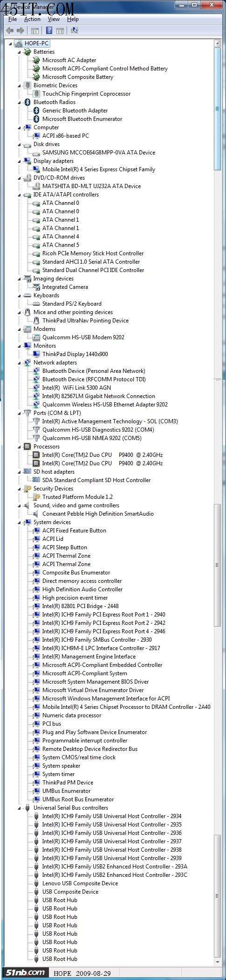Open the Help menu
Screen dimensions: 226x980
(73, 19)
